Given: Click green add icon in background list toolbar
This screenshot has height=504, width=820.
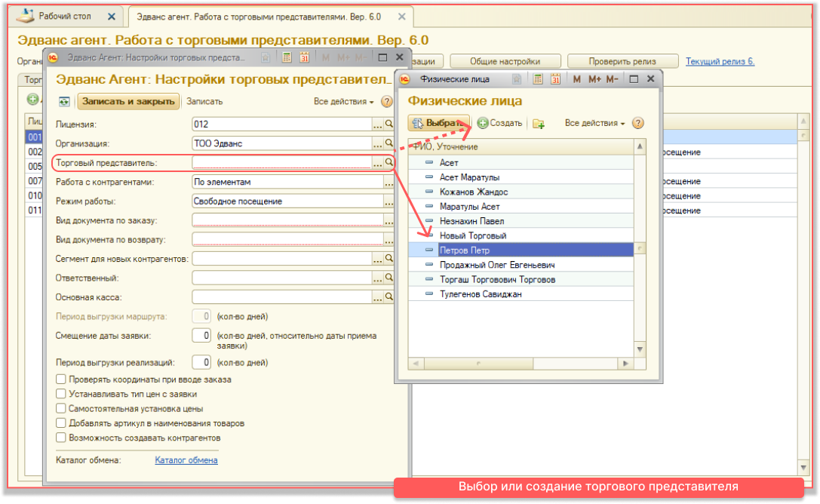Looking at the screenshot, I should pos(32,99).
